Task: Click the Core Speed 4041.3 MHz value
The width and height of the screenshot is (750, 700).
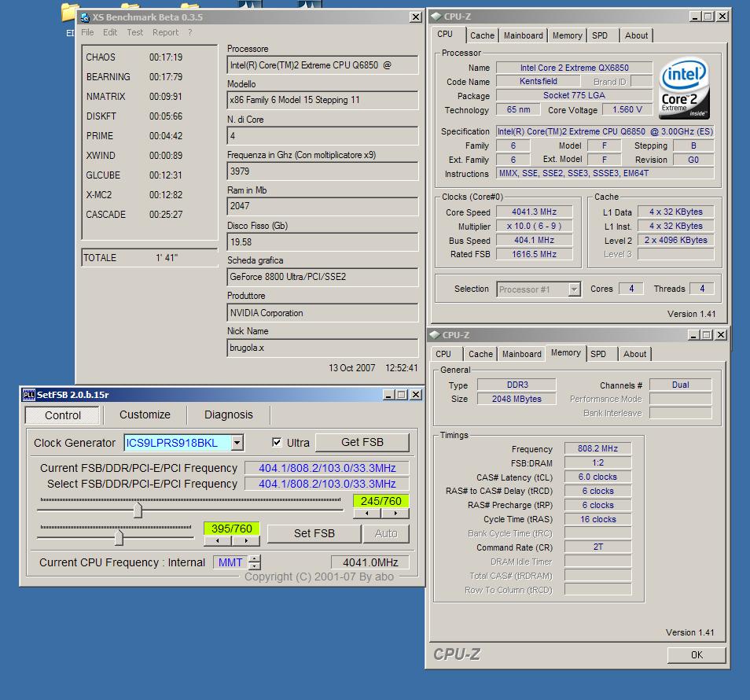Action: click(x=535, y=212)
